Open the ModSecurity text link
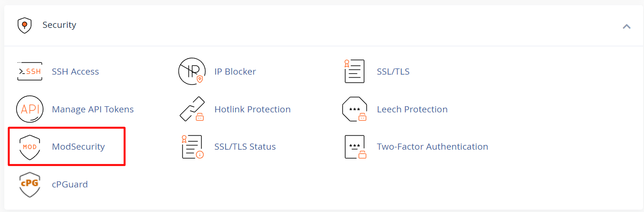The image size is (644, 212). pyautogui.click(x=78, y=147)
